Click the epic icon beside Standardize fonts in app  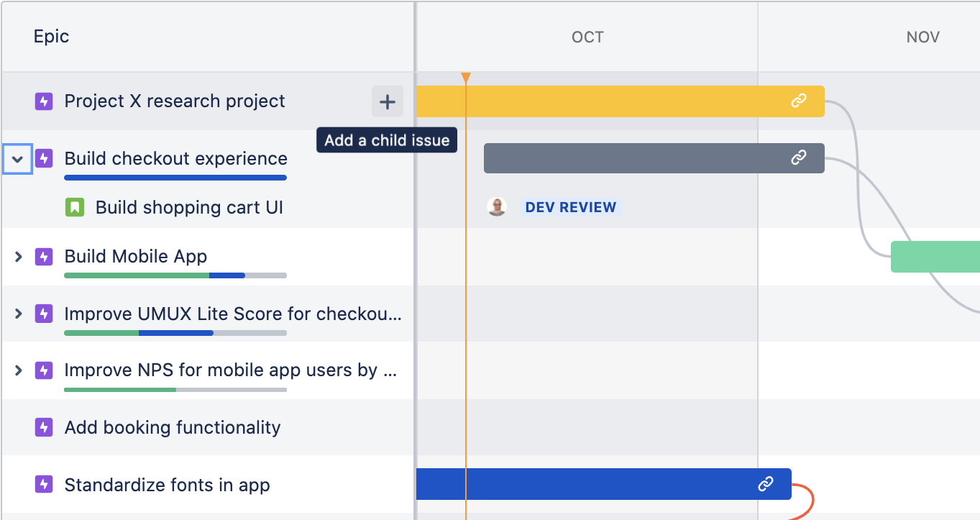coord(44,484)
